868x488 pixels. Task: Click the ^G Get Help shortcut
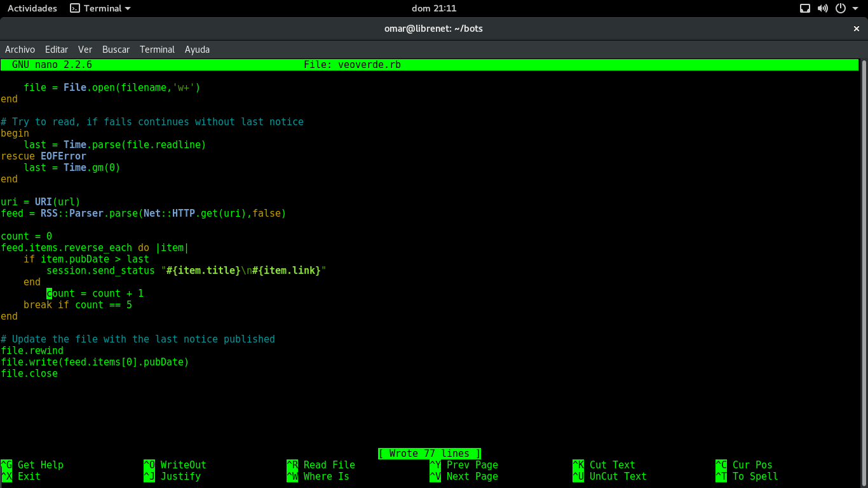click(32, 465)
